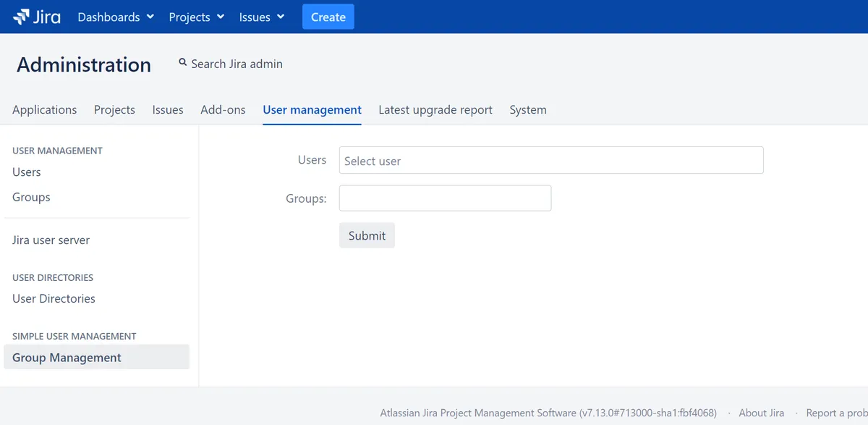Submit the group management form

tap(367, 235)
